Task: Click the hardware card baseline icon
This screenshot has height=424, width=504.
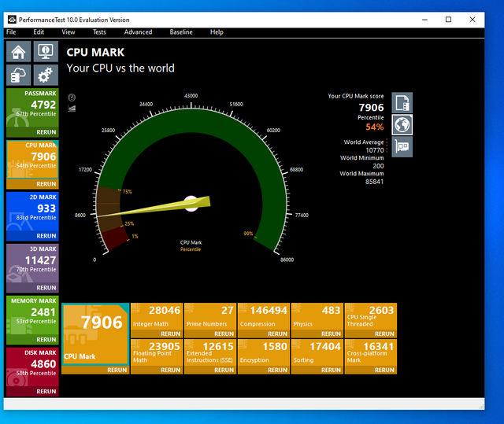Action: pos(402,146)
